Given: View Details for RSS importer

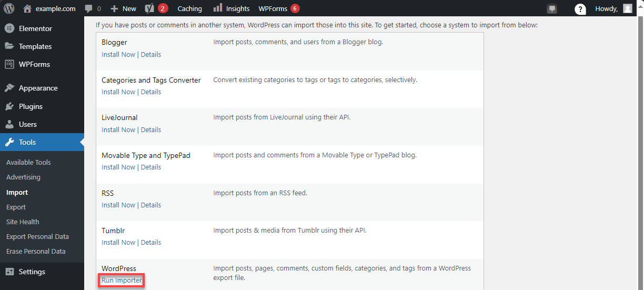Looking at the screenshot, I should pos(151,205).
